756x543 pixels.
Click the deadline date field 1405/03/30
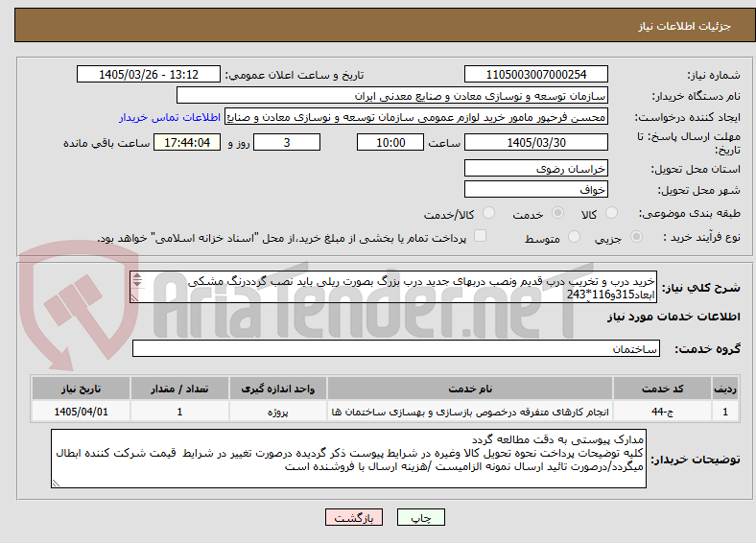point(535,142)
